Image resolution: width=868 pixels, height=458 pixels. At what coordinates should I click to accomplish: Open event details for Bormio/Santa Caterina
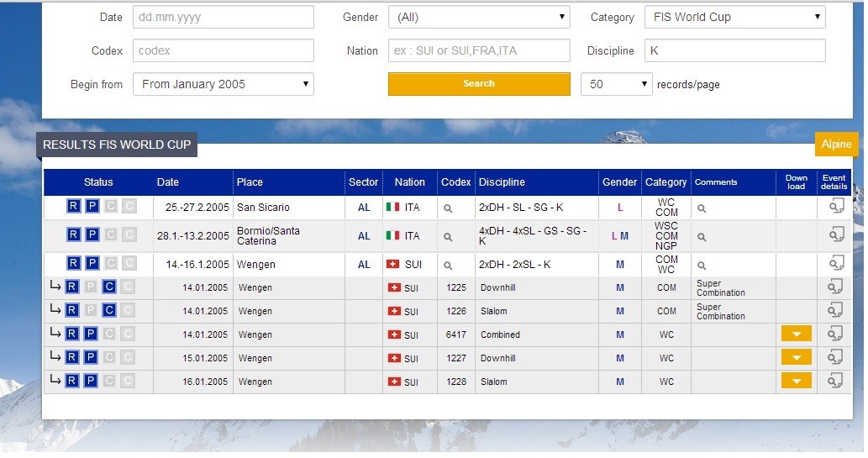coord(836,234)
